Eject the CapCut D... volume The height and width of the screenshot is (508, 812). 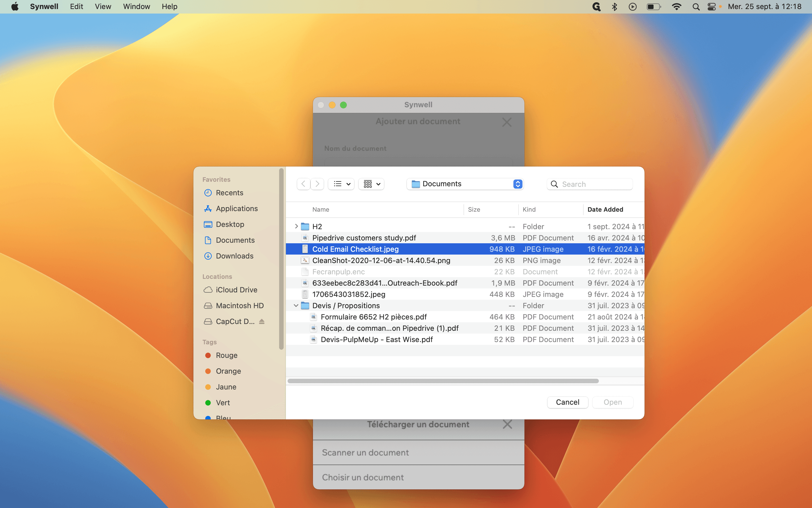[262, 321]
